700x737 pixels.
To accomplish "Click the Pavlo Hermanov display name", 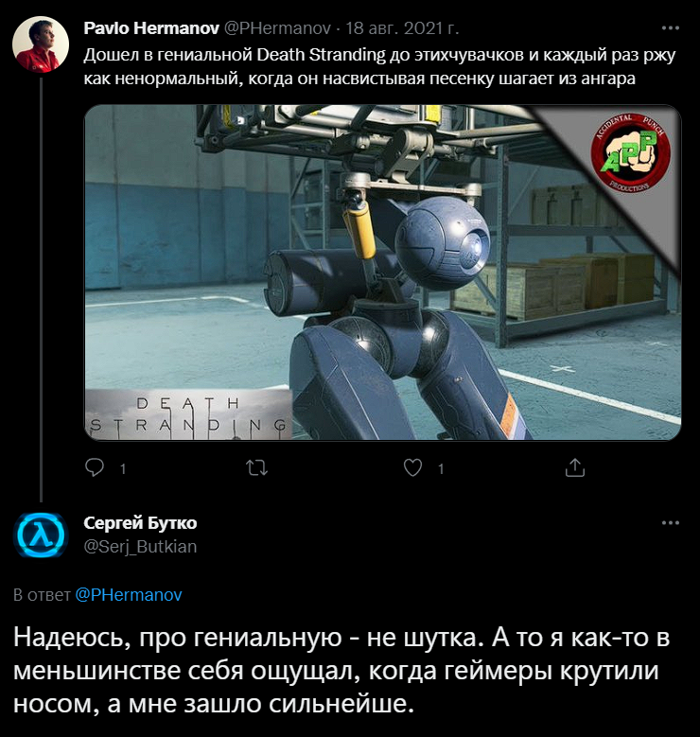I will 151,28.
